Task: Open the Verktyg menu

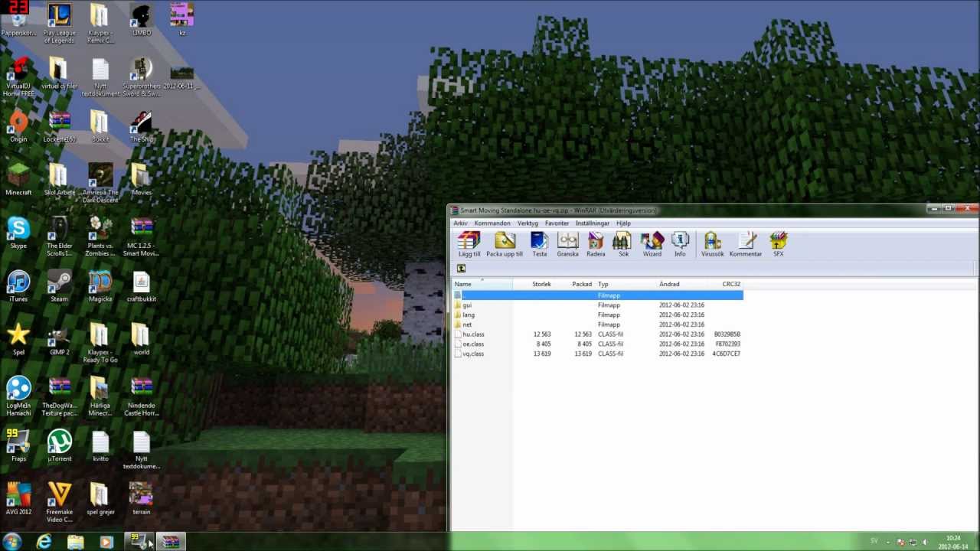Action: coord(528,223)
